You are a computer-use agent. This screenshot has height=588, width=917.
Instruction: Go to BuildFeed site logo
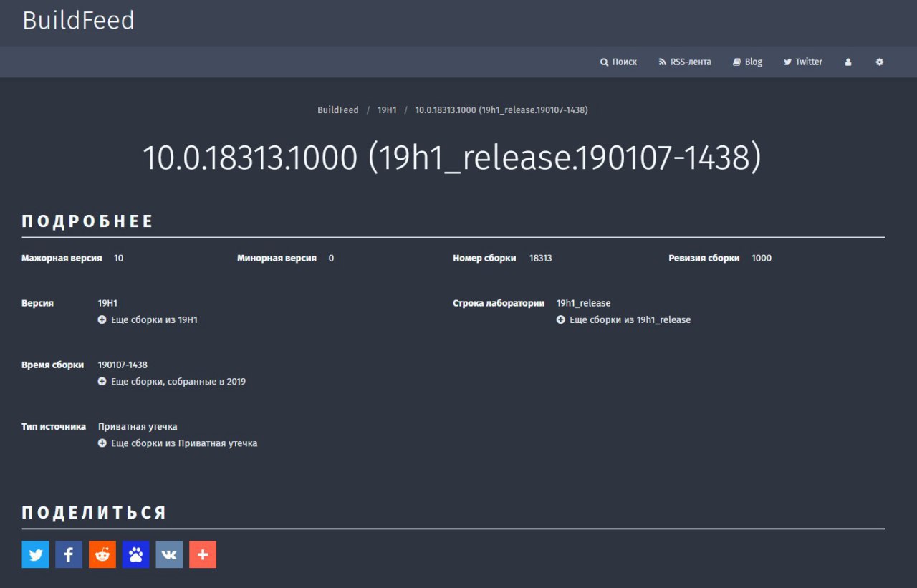pyautogui.click(x=78, y=20)
